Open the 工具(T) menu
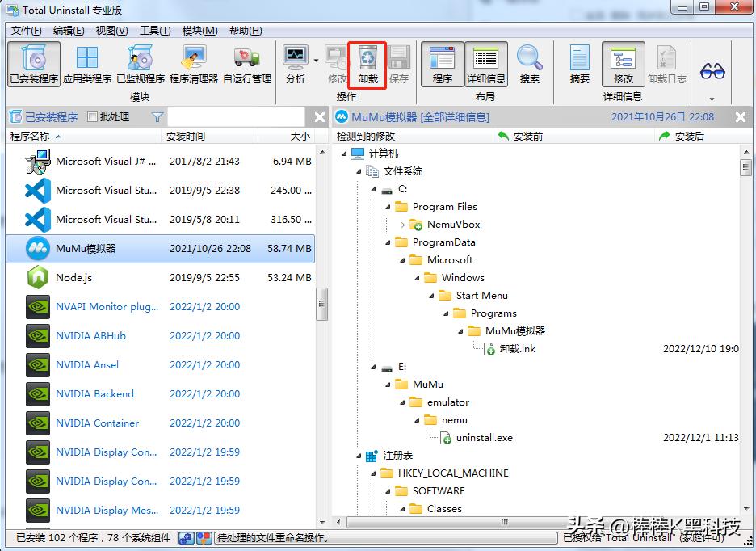This screenshot has height=551, width=756. pos(155,31)
